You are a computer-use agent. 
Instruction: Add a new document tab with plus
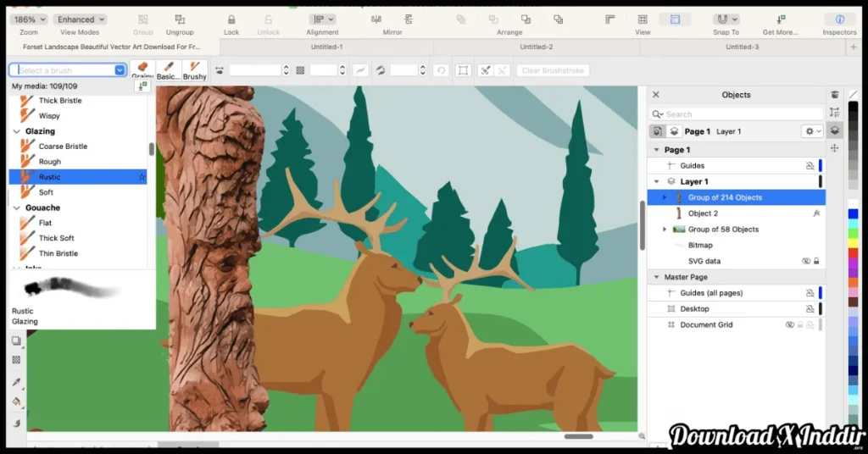click(853, 47)
